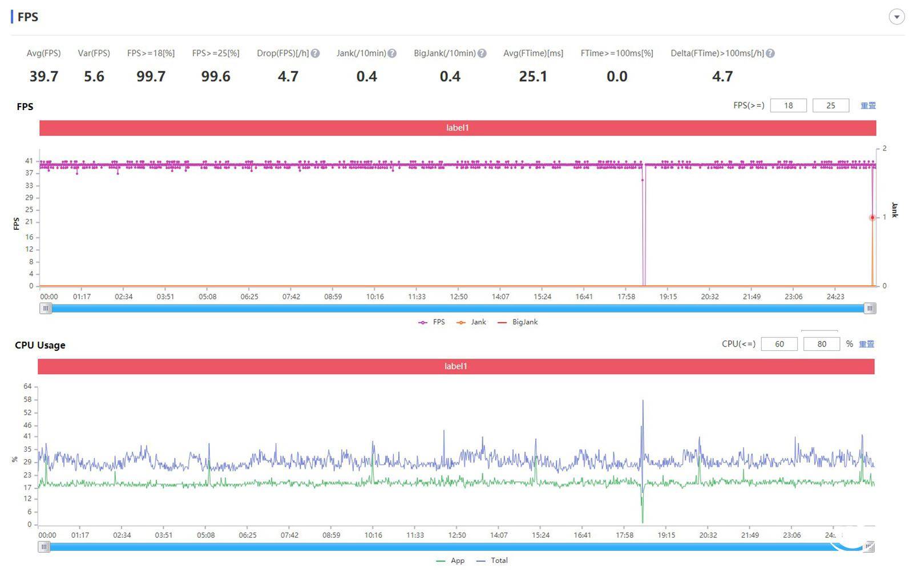
Task: Click the Jank(/10min) value 0.4
Action: point(366,76)
